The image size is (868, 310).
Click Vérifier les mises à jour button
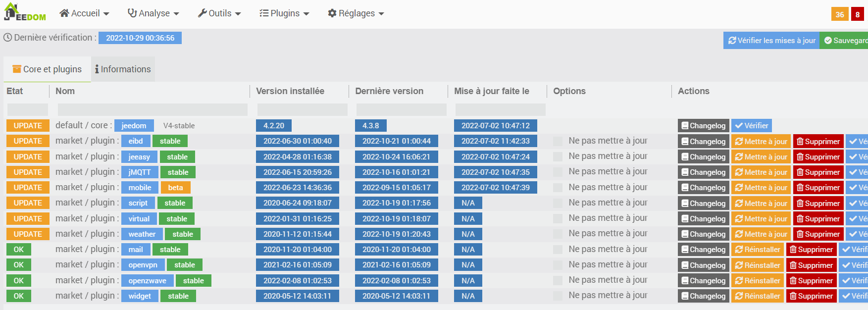click(771, 41)
